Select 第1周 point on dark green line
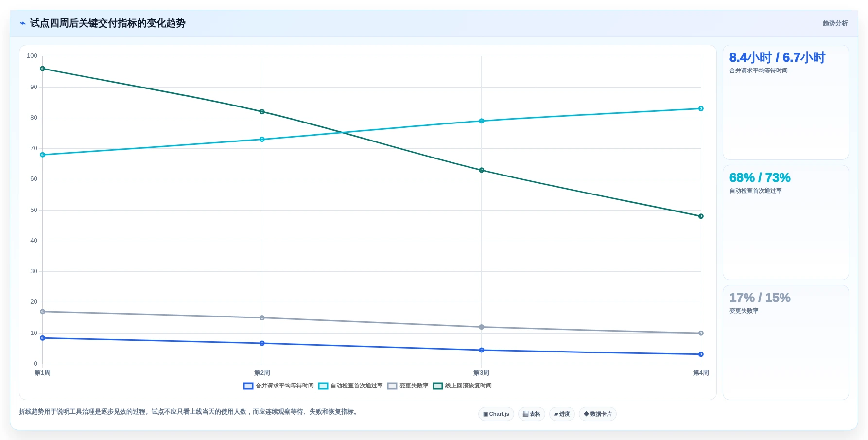 (43, 69)
